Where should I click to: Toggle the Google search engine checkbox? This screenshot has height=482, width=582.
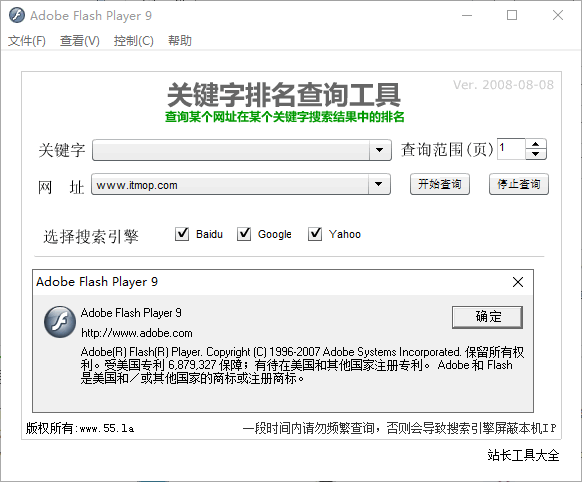point(244,234)
